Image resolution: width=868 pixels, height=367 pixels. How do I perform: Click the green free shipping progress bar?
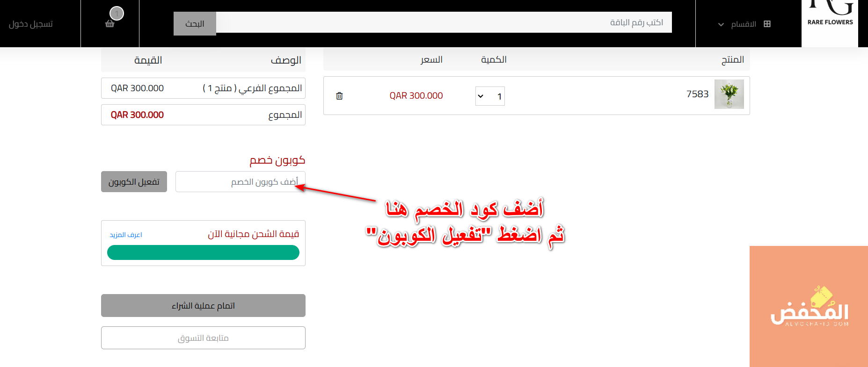pos(203,252)
